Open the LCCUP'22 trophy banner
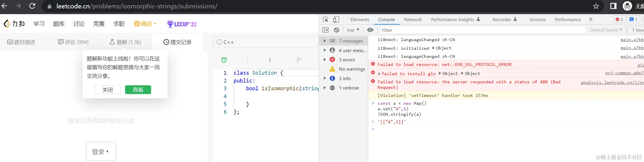 point(182,24)
